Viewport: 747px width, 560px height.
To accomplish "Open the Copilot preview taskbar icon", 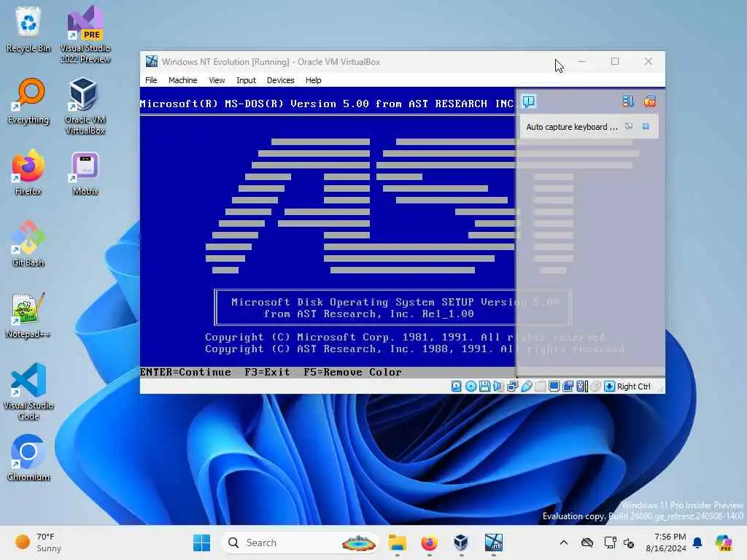I will click(724, 542).
